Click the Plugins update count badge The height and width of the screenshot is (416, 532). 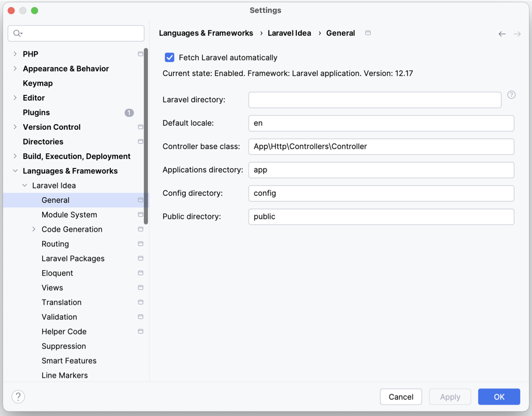129,113
